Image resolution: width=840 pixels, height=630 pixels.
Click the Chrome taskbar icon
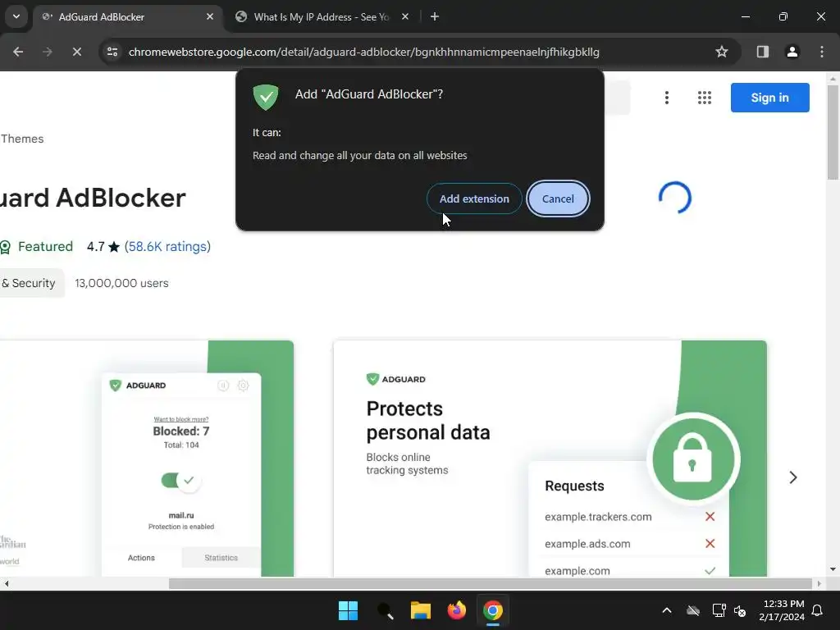coord(493,610)
